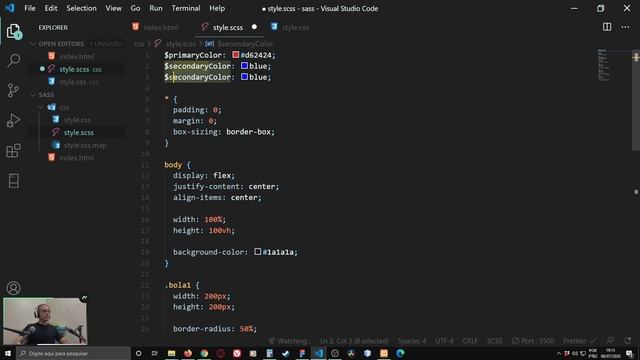Open the notifications bell in status bar
Screen dimensions: 640x360
click(627, 340)
